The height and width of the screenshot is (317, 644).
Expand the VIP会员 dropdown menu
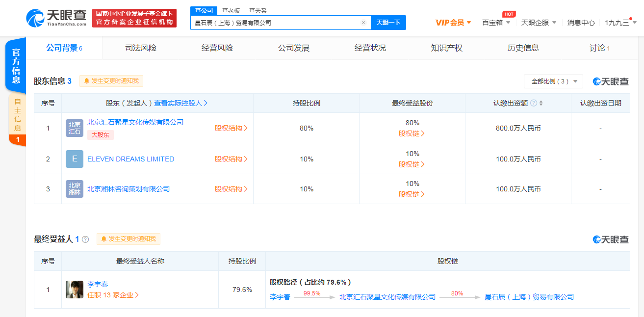point(453,23)
